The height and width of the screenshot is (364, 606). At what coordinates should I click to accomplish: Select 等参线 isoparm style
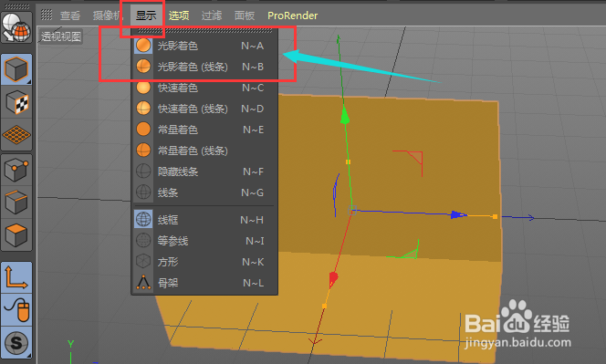pyautogui.click(x=204, y=241)
